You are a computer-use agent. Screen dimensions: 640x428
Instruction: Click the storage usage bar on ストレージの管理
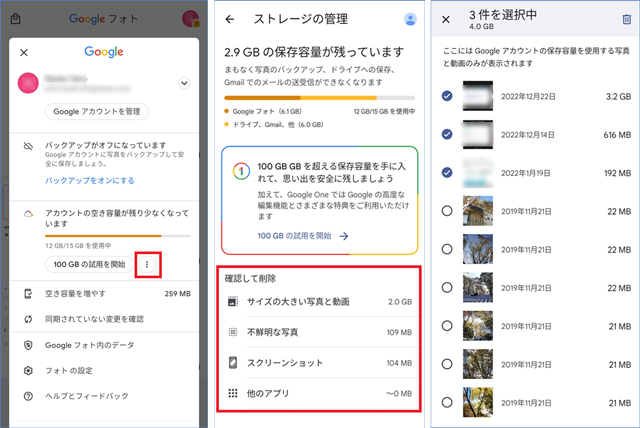pyautogui.click(x=320, y=98)
